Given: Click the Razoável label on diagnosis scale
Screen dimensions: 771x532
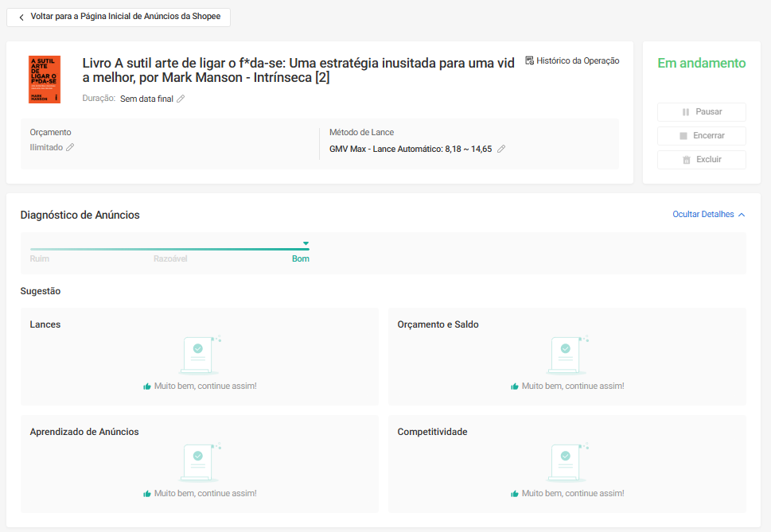Looking at the screenshot, I should pyautogui.click(x=170, y=259).
